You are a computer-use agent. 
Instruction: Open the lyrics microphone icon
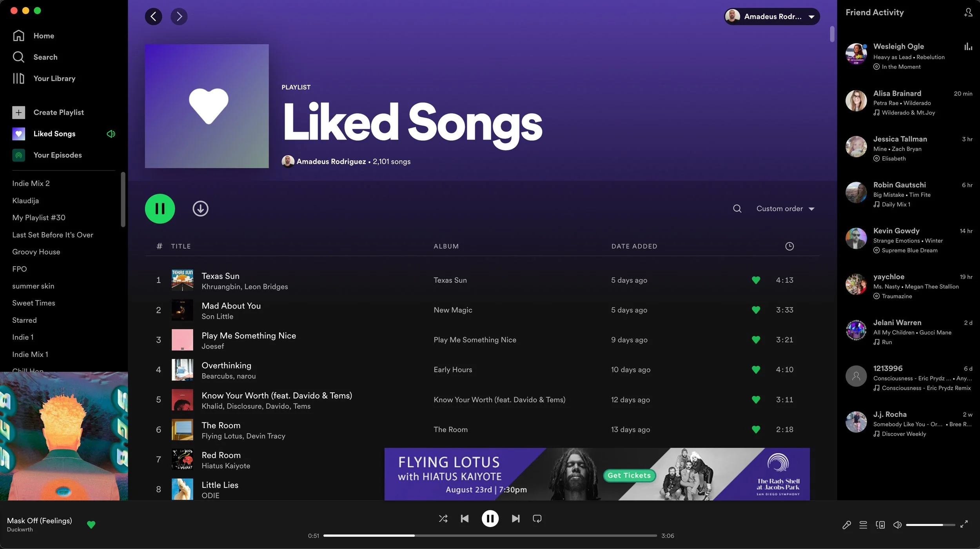point(846,525)
